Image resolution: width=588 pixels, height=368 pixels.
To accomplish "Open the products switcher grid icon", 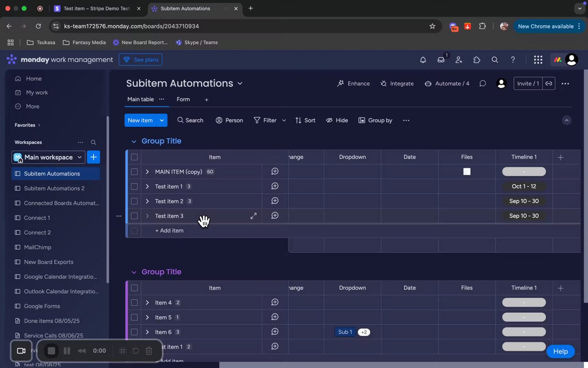I will coord(538,60).
